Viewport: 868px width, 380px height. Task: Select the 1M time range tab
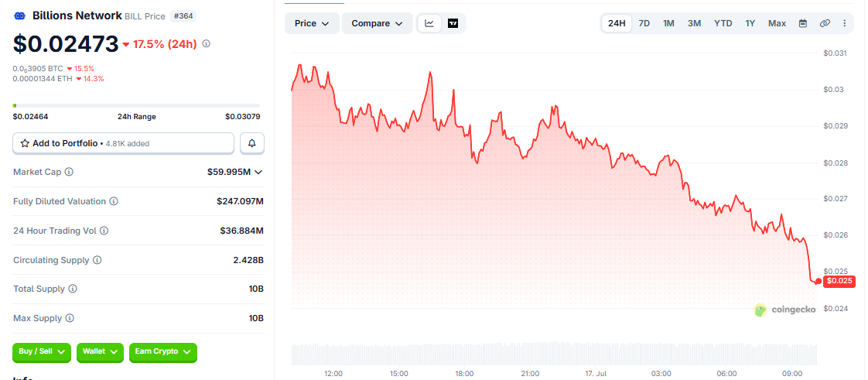coord(668,23)
